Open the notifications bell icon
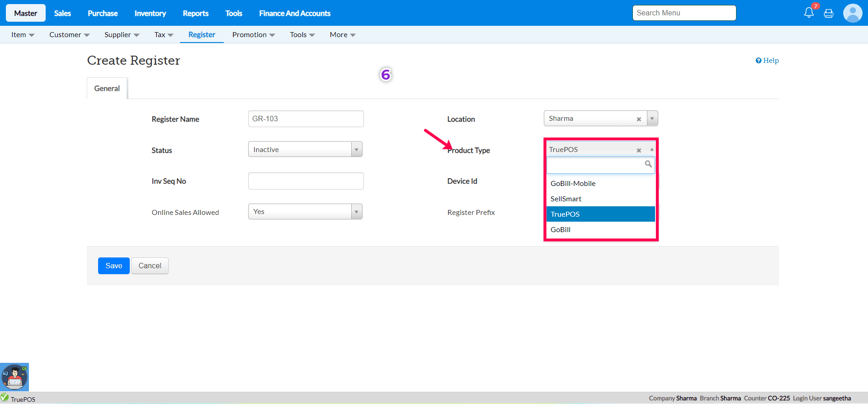This screenshot has height=404, width=868. point(809,13)
